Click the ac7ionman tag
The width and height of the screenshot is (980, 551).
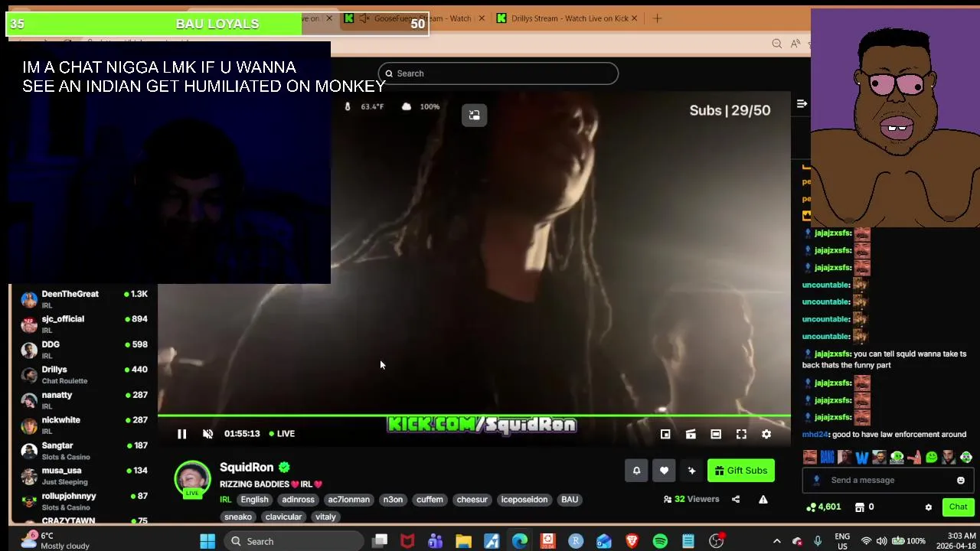coord(348,500)
